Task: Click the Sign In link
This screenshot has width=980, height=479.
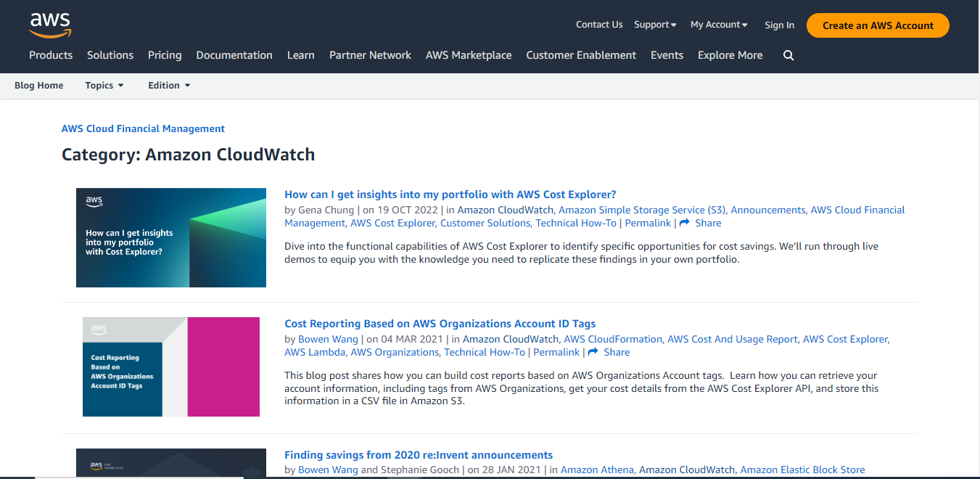Action: tap(779, 25)
